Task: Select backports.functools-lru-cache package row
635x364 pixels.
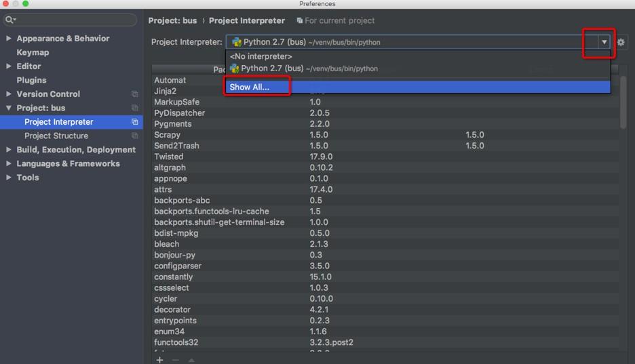Action: [x=385, y=211]
